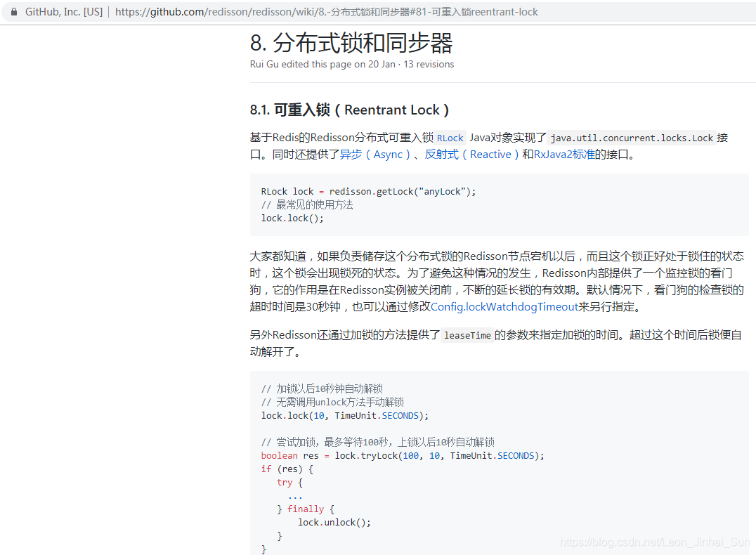
Task: Click the // 尝试加锁 comment line
Action: coord(378,442)
